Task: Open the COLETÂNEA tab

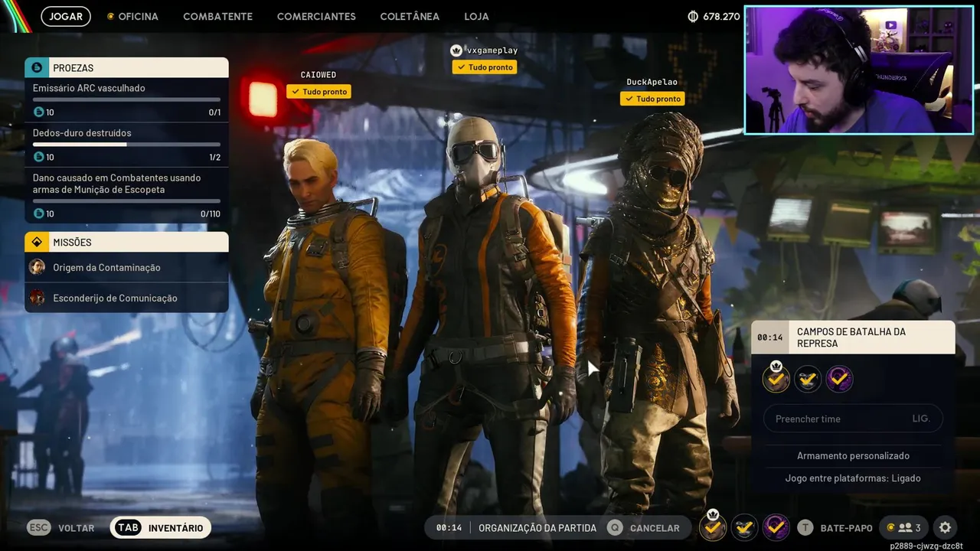Action: coord(410,16)
